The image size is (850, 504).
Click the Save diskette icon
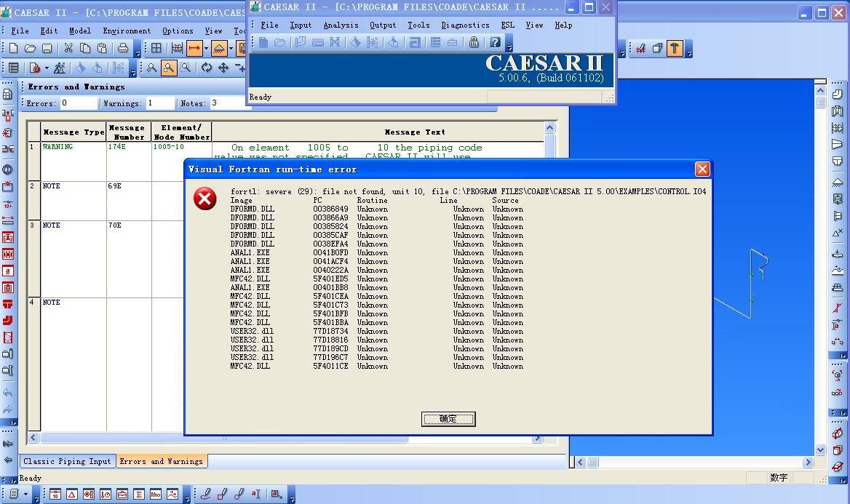pos(47,48)
